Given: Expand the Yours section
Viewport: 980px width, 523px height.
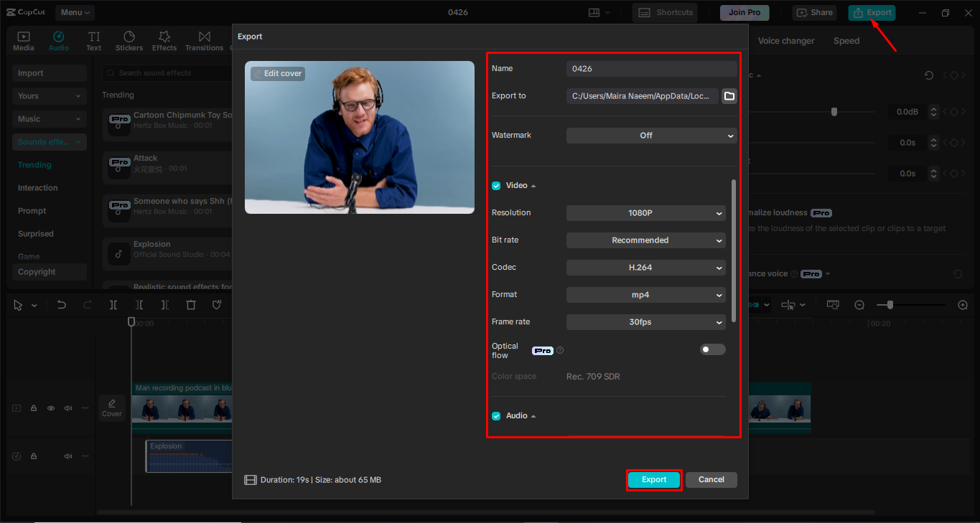Looking at the screenshot, I should [x=50, y=96].
